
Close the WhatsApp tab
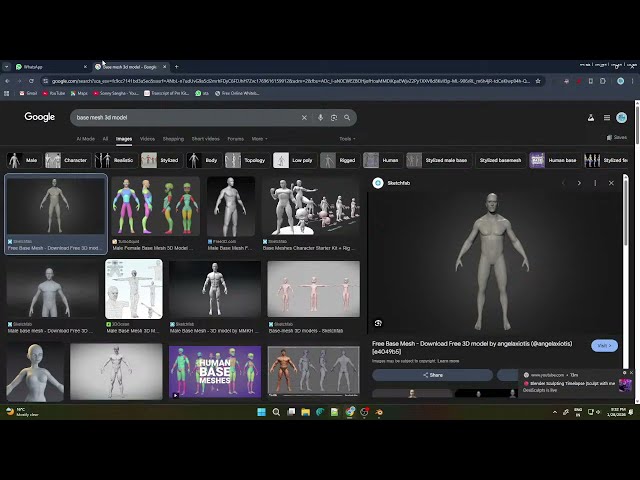click(85, 67)
